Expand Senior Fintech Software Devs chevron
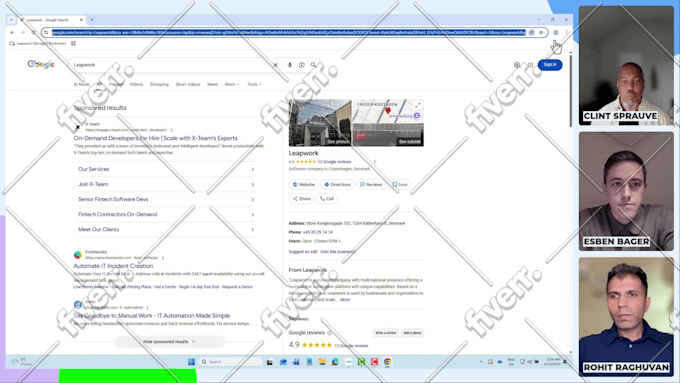Image resolution: width=680 pixels, height=383 pixels. [x=252, y=200]
